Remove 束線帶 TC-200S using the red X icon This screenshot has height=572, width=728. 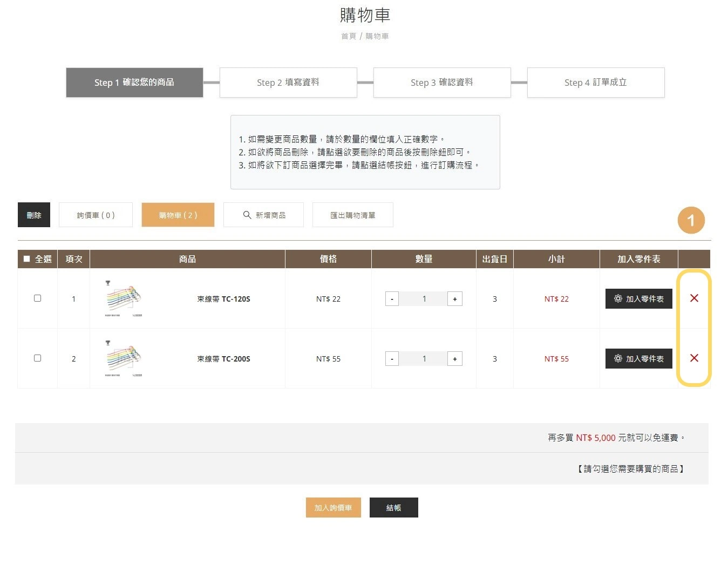coord(695,358)
